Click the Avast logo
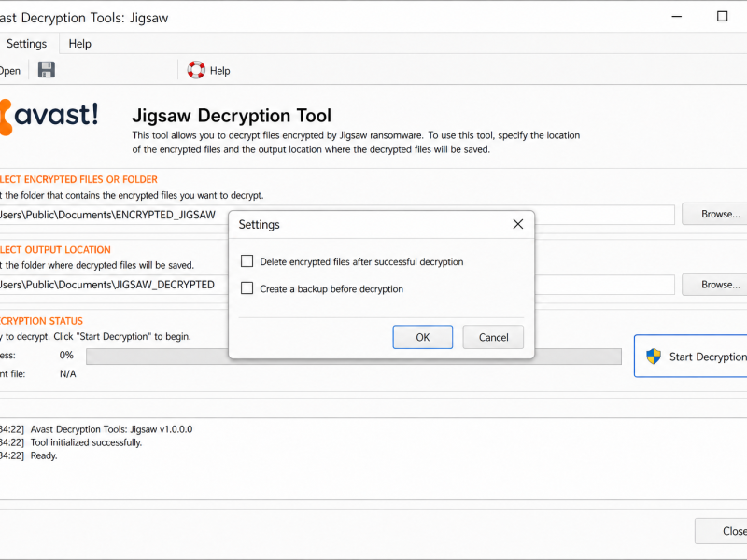Viewport: 747px width, 560px height. click(x=49, y=116)
